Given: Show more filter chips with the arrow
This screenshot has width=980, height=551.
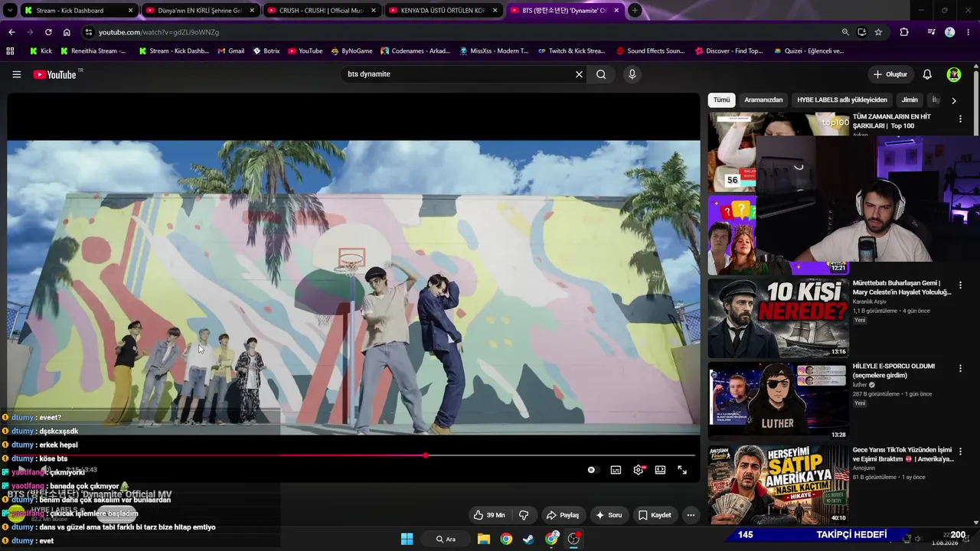Looking at the screenshot, I should coord(953,100).
